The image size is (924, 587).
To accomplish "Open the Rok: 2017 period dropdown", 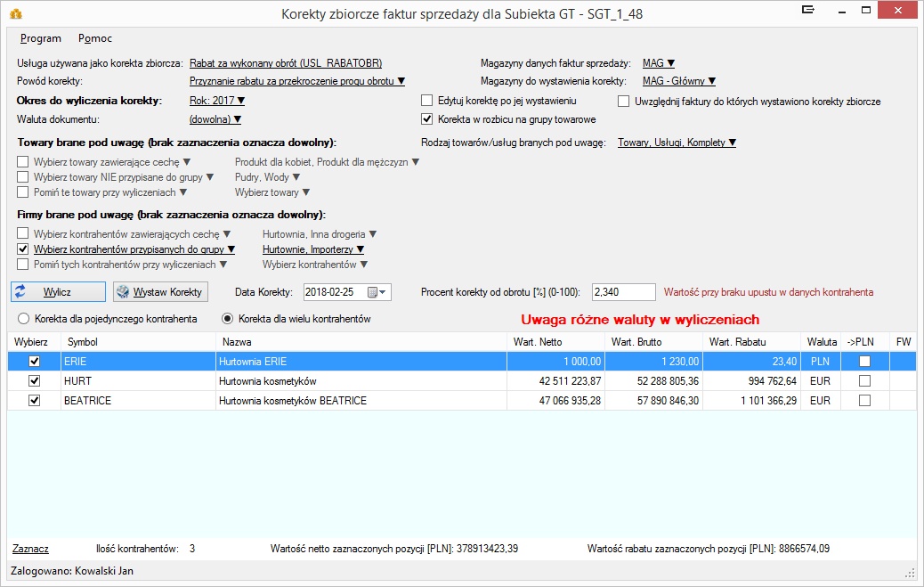I will tap(217, 101).
